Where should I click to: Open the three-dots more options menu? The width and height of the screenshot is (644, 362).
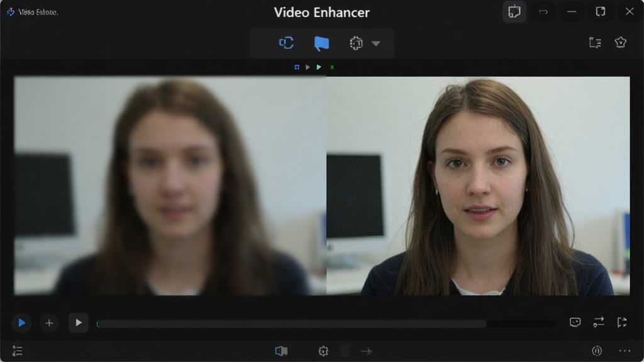[x=625, y=351]
